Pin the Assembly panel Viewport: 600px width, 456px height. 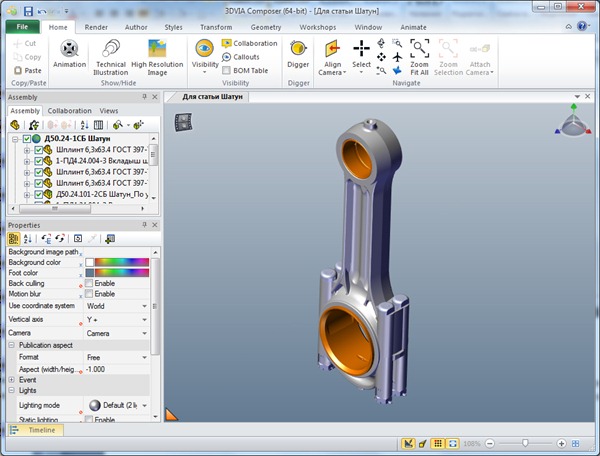coord(144,97)
